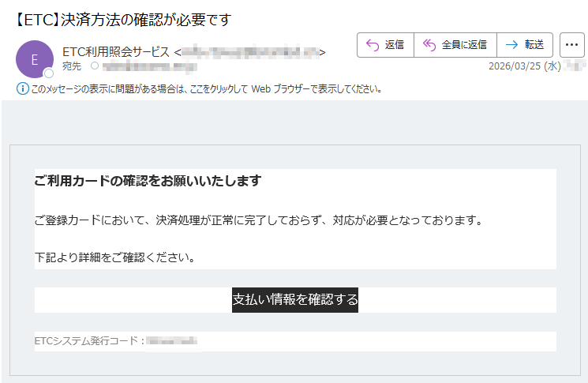Click the purple sender avatar 'E'
This screenshot has width=588, height=383.
point(35,58)
